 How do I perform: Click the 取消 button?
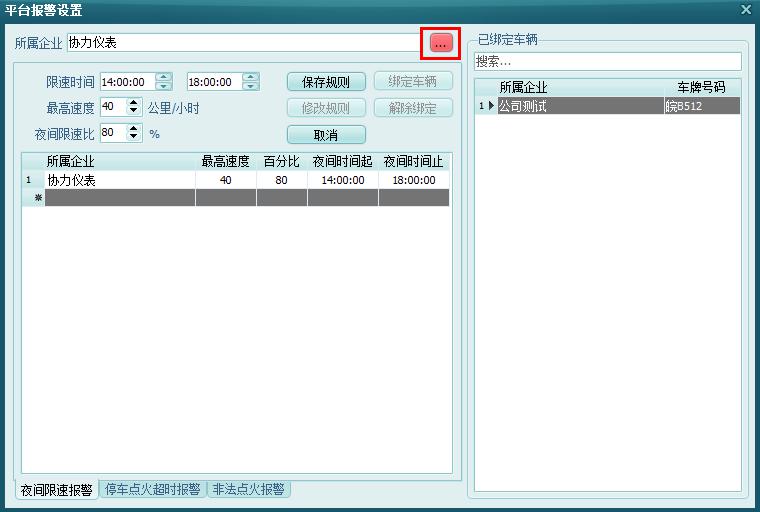pos(326,134)
